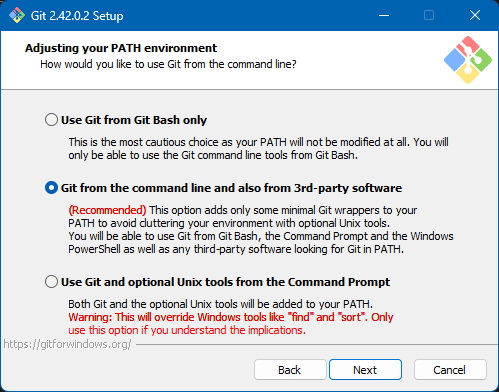The height and width of the screenshot is (392, 499).
Task: Click the red warning about overriding Windows tools
Action: point(231,323)
